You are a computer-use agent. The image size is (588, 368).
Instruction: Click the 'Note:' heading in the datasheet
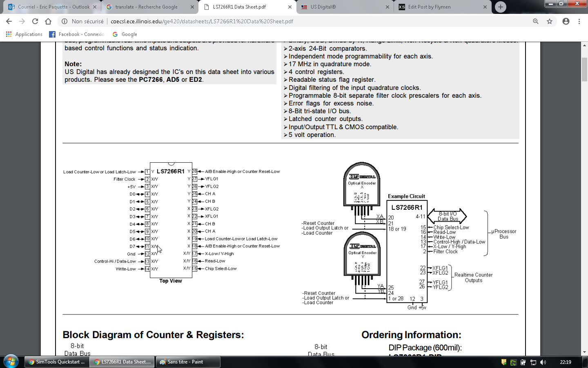(73, 64)
